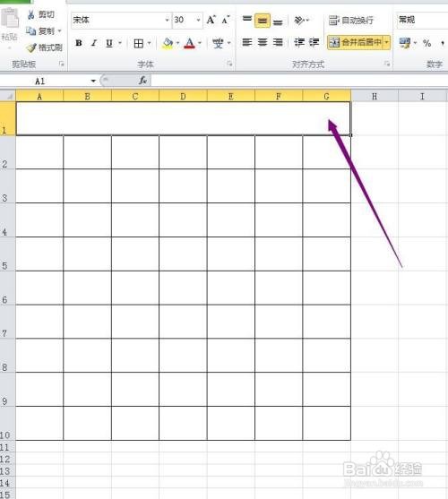Screen dimensions: 448x499
Task: Open the font (字体) dialog launcher
Action: [229, 65]
